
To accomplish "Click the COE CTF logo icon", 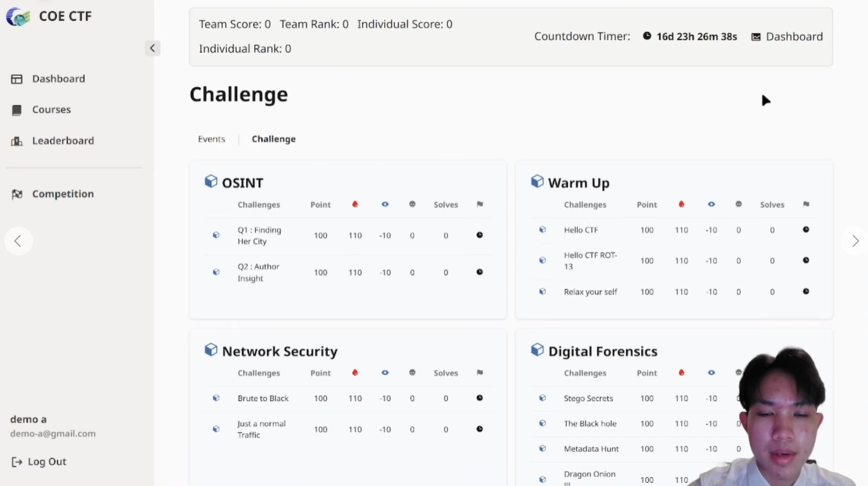I will 18,17.
